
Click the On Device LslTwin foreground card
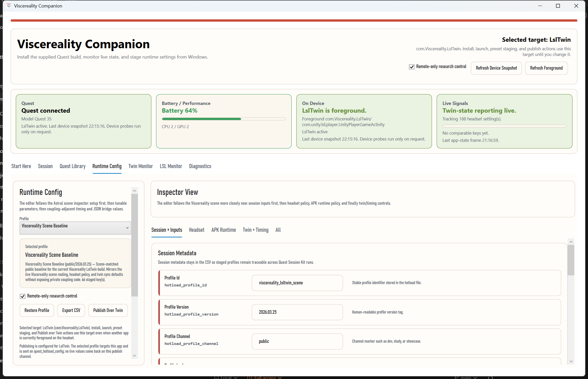click(x=364, y=121)
